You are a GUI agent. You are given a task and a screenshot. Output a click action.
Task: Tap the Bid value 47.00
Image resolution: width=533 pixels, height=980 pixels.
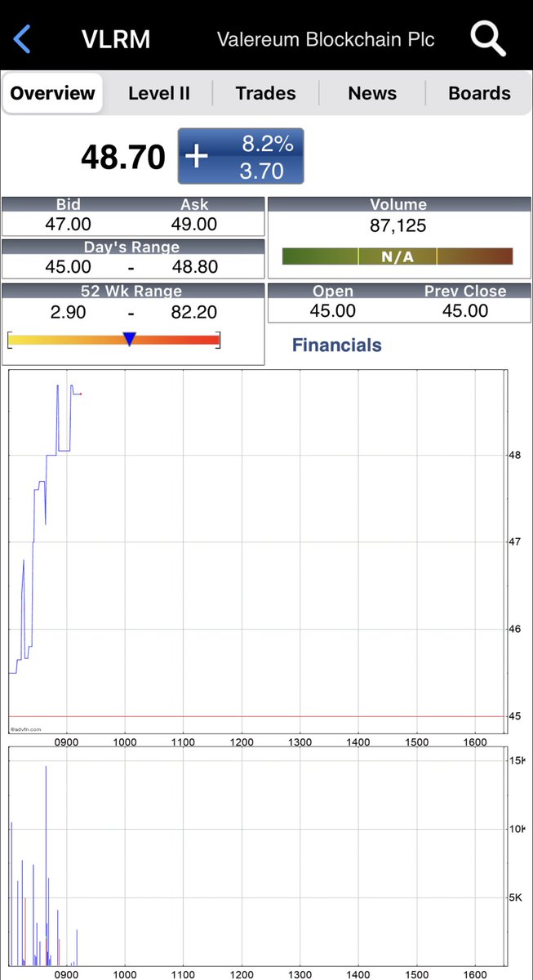coord(69,224)
